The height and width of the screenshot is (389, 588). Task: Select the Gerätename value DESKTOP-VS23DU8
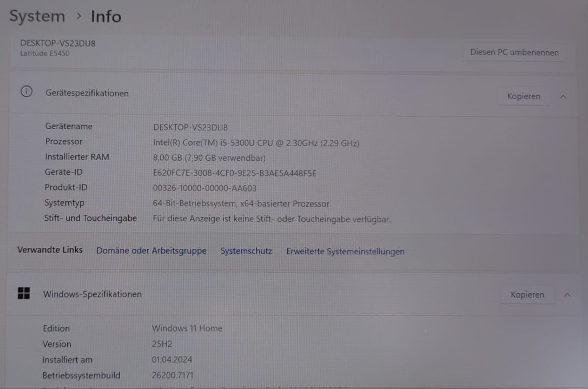(190, 128)
